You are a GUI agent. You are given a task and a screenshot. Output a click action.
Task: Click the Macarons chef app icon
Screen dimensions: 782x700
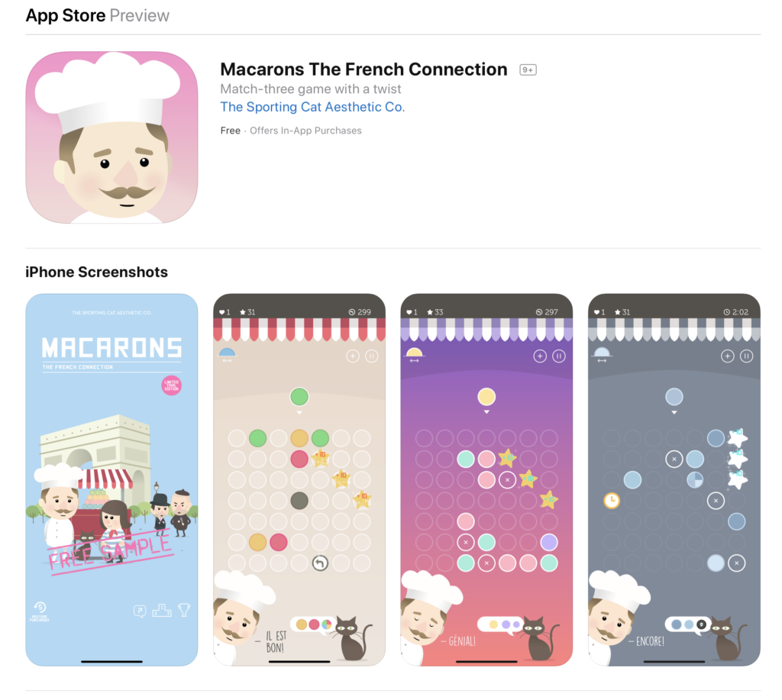(x=111, y=137)
